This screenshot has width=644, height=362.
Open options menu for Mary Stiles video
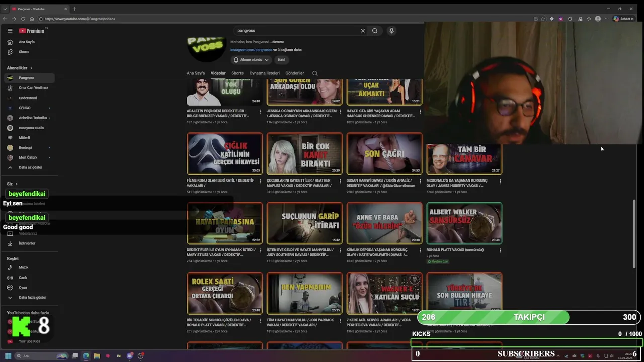(x=260, y=251)
